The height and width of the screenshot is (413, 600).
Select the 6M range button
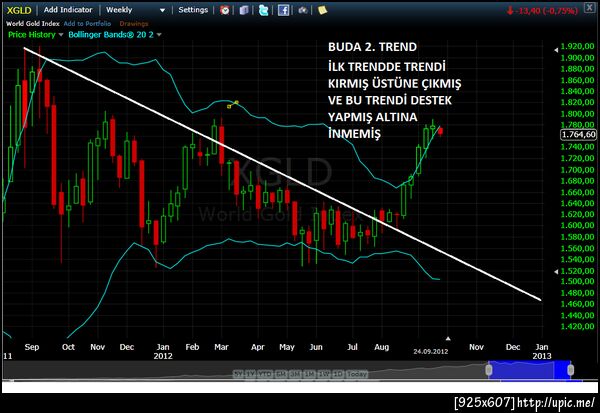280,374
